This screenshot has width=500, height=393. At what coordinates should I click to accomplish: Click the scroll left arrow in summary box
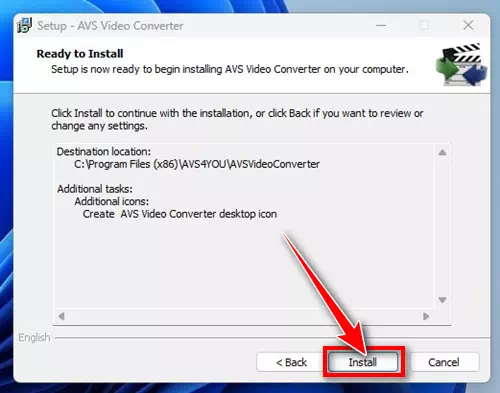(61, 316)
